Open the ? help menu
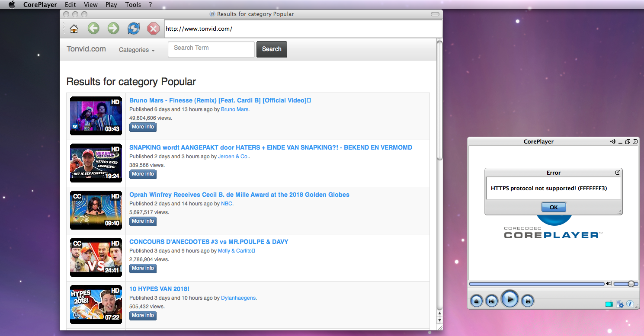 (x=151, y=5)
